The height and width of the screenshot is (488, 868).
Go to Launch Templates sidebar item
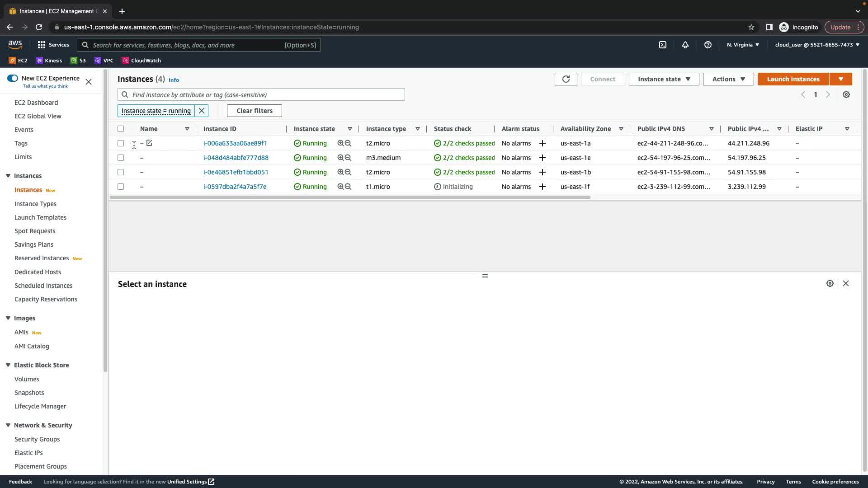point(40,217)
